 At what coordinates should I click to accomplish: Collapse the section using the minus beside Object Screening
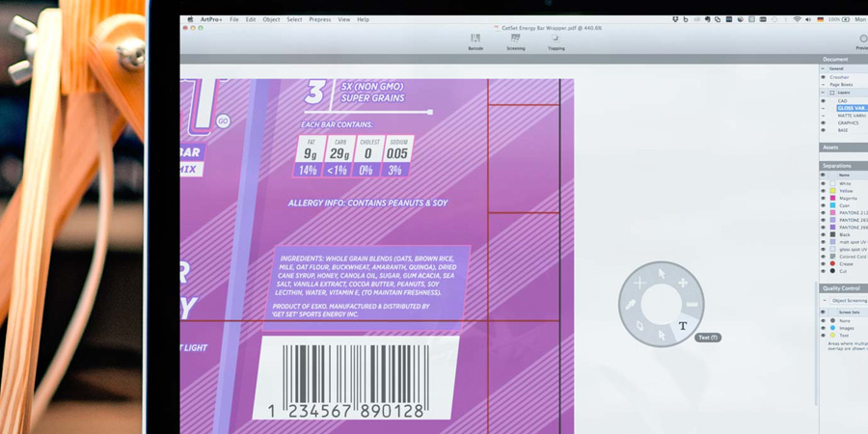pos(824,301)
